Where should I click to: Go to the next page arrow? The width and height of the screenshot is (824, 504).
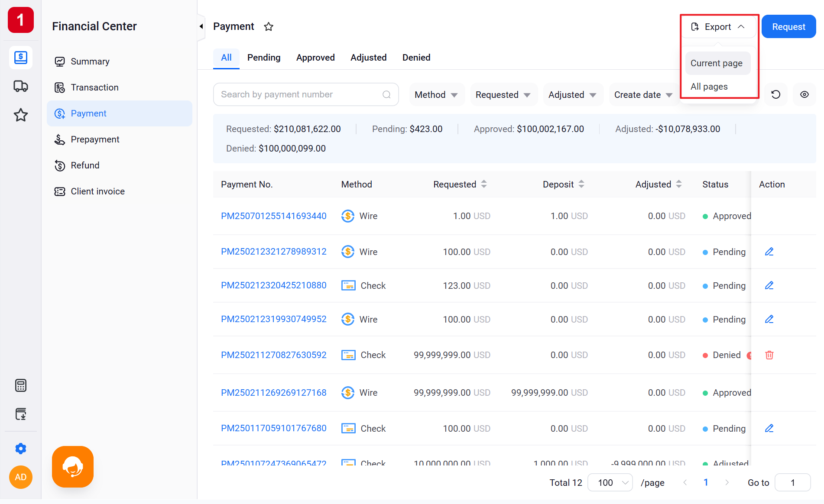click(727, 482)
